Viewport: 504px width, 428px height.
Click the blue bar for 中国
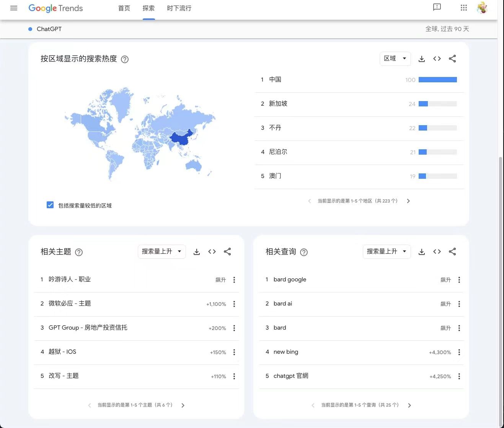coord(437,80)
